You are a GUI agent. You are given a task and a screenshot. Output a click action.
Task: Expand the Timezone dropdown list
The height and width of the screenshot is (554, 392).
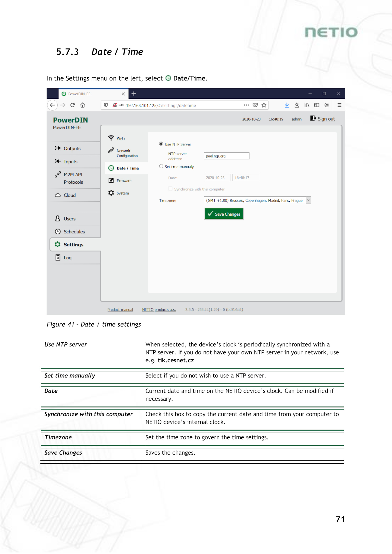[308, 200]
